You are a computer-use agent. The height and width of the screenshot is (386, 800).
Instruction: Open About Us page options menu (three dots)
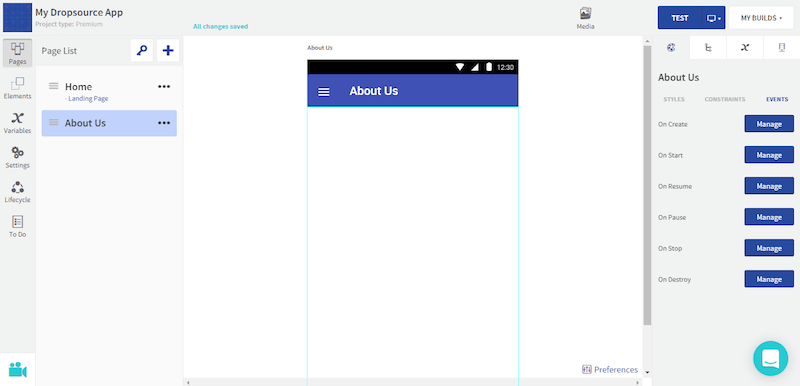click(164, 123)
